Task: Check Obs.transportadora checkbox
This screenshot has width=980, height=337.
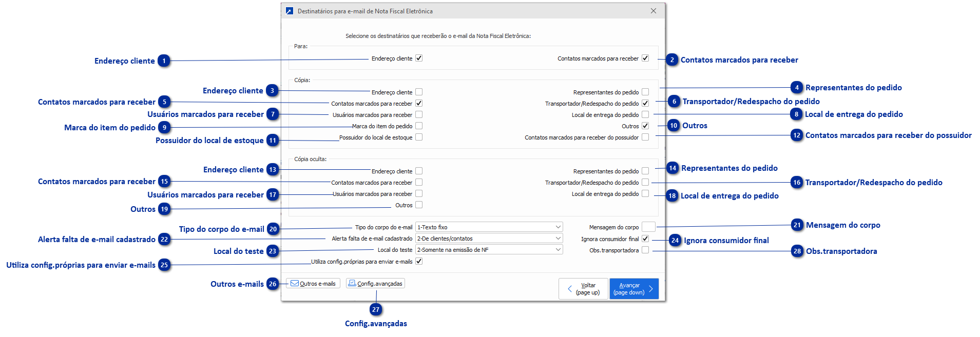Action: (645, 250)
